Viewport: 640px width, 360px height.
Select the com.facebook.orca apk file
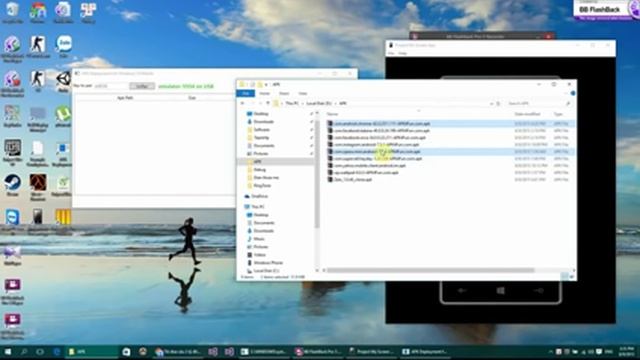(450, 138)
